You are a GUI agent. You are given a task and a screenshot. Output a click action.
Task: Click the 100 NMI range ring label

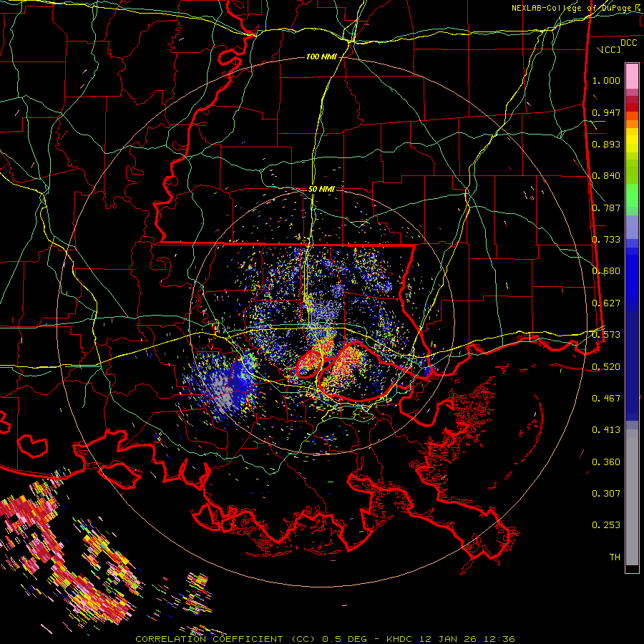(321, 57)
